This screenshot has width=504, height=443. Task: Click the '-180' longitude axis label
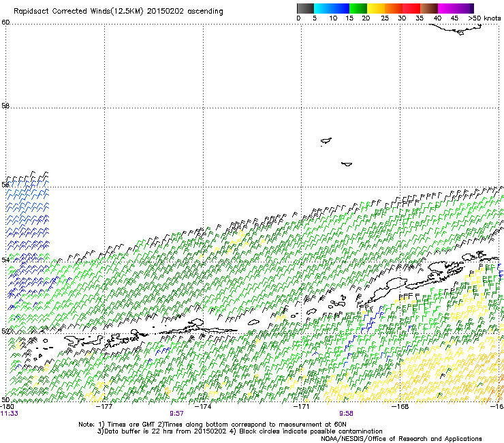(x=7, y=406)
